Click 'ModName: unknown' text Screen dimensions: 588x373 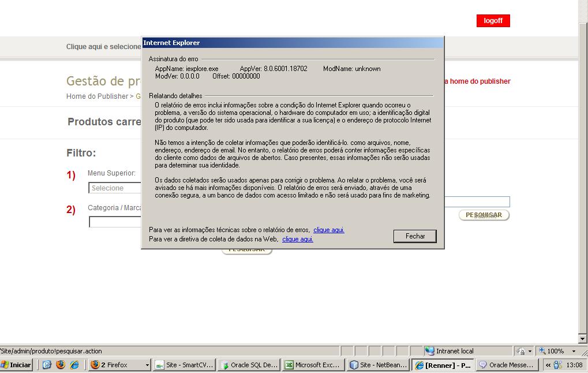click(352, 69)
